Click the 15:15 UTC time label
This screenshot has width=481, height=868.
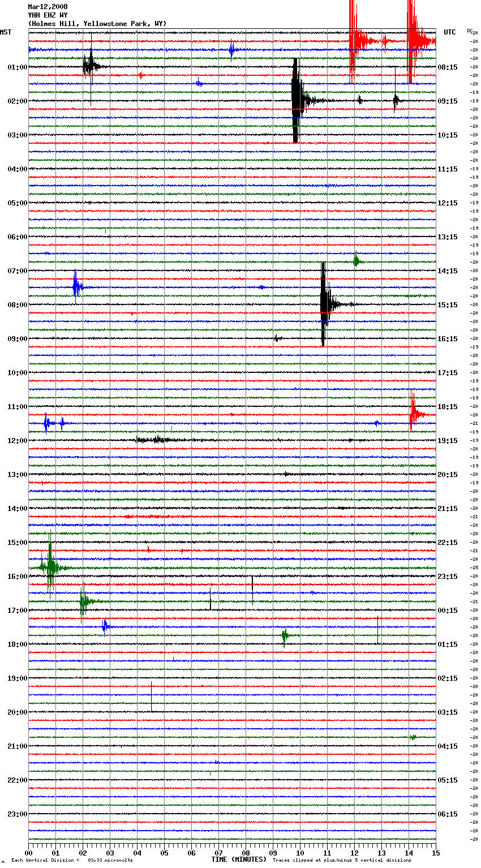(x=448, y=305)
